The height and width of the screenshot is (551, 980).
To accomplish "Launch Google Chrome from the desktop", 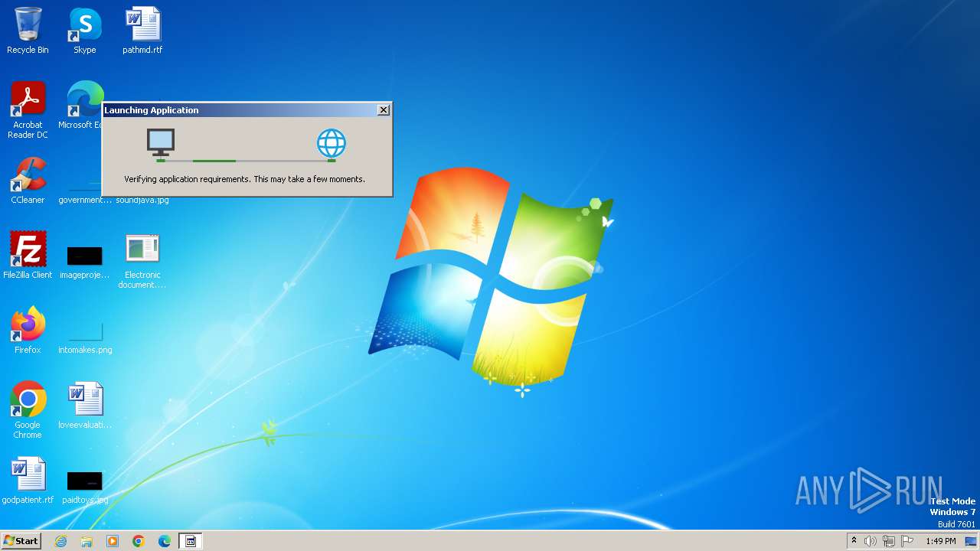I will [28, 409].
